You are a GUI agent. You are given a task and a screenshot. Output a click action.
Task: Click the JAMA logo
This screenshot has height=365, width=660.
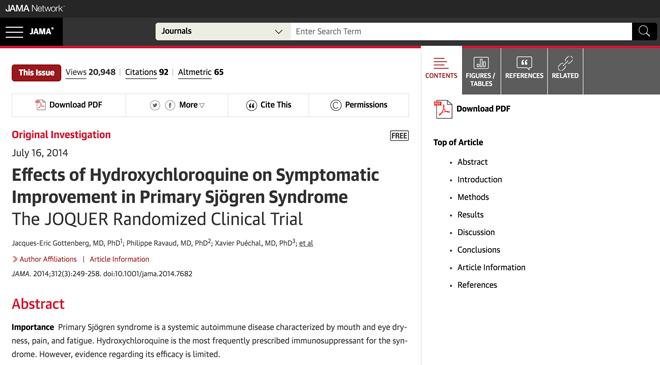[42, 32]
